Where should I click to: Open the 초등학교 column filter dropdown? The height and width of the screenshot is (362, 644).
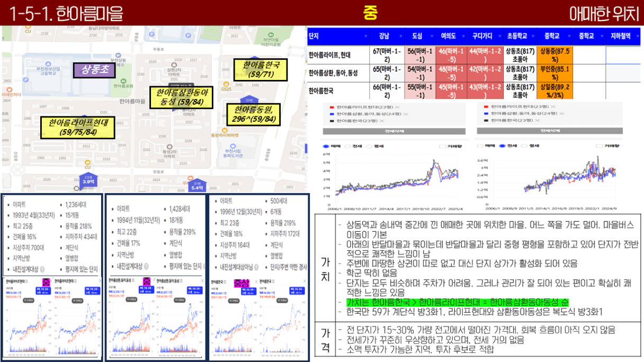pyautogui.click(x=532, y=37)
